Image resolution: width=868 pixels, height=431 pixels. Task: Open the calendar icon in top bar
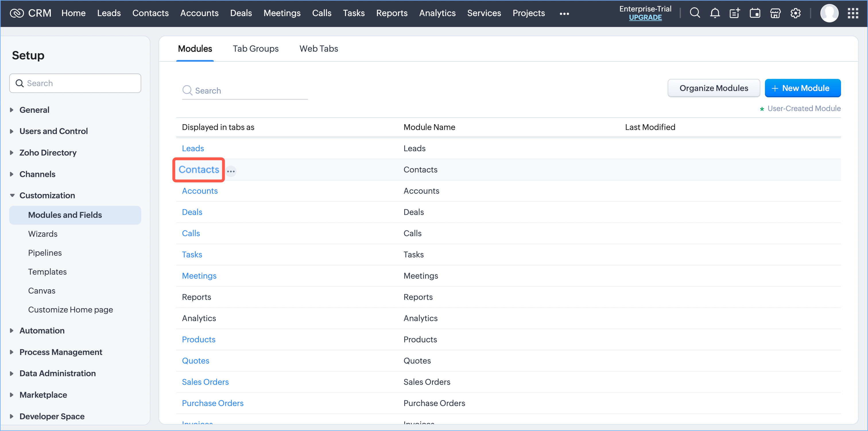[755, 13]
